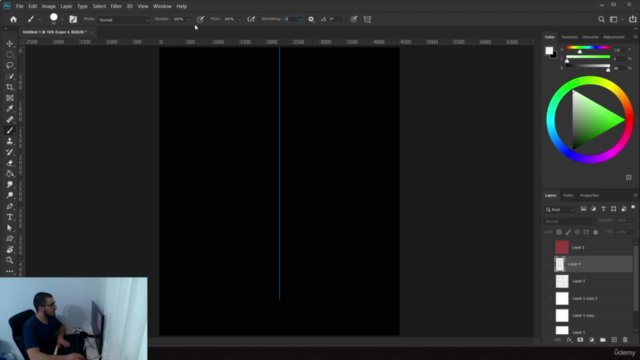Click the Create new group folder button

[603, 340]
